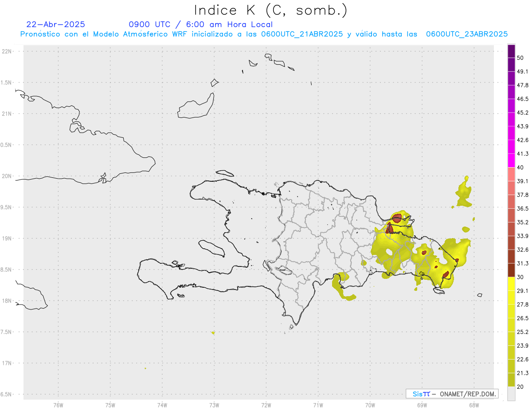Viewport: 532px width, 411px height.
Task: Click the "36.5" colorbar value
Action: [522, 208]
